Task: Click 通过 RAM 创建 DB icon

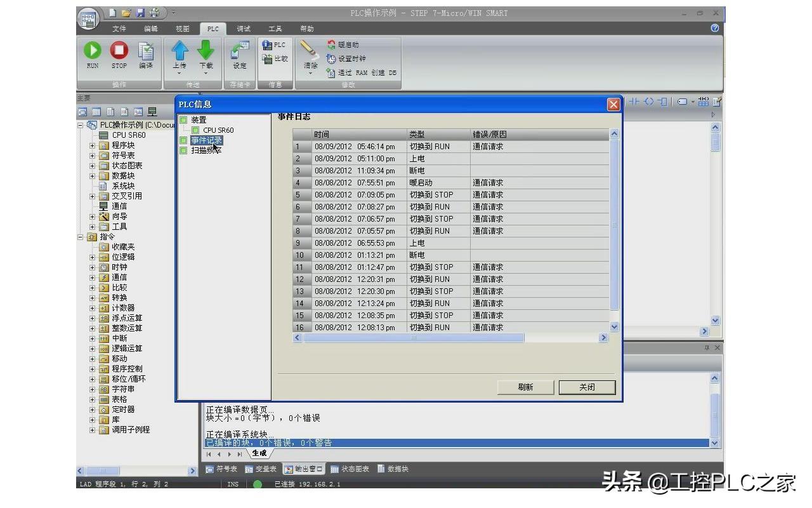Action: [331, 72]
